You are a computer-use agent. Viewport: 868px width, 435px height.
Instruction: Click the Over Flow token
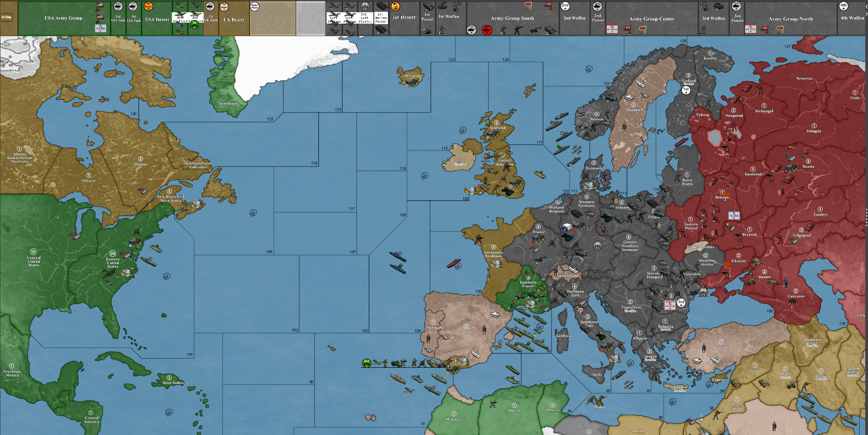coord(255,6)
